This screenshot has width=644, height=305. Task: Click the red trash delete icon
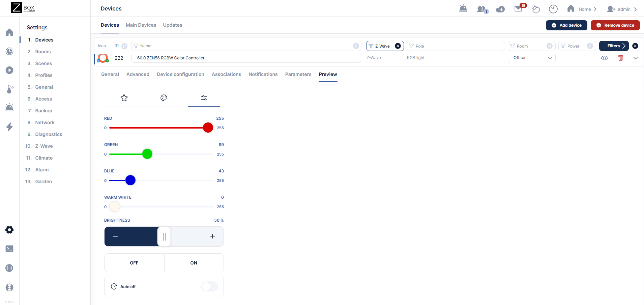[x=620, y=58]
